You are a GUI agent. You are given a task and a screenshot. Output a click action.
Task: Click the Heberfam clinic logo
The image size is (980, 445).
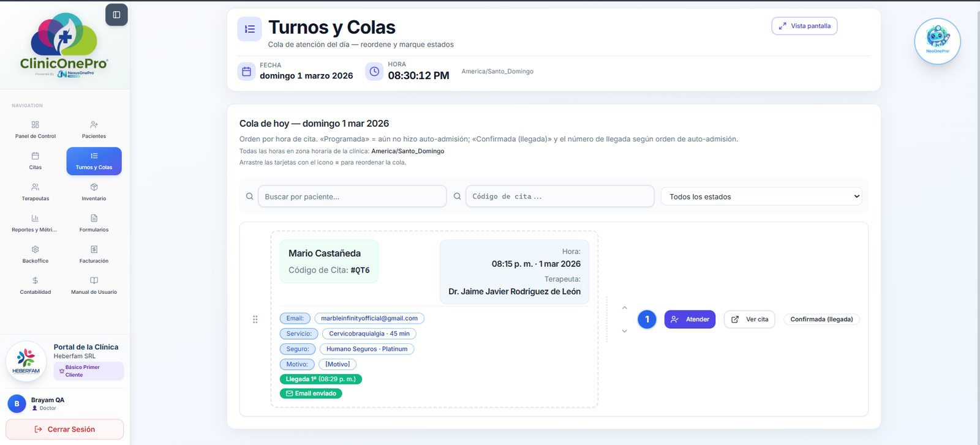[26, 361]
